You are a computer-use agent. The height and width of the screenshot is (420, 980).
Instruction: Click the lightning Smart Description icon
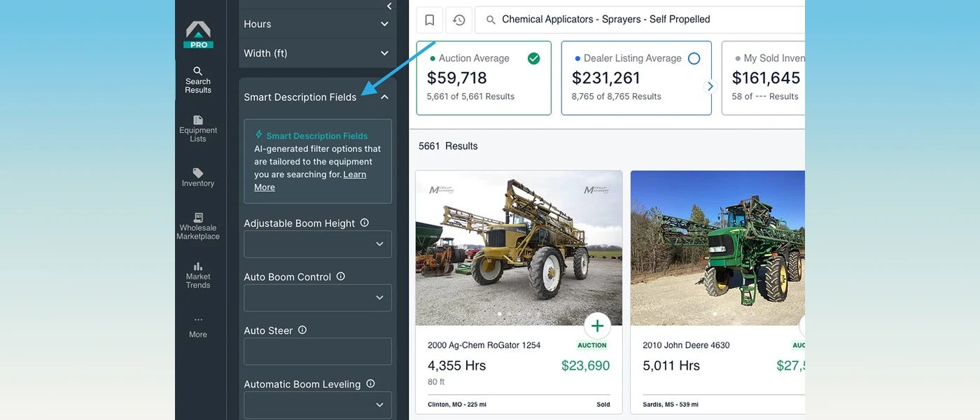[x=259, y=134]
